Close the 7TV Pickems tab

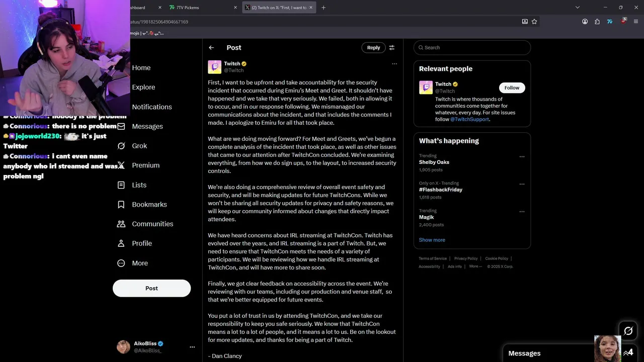pos(235,8)
